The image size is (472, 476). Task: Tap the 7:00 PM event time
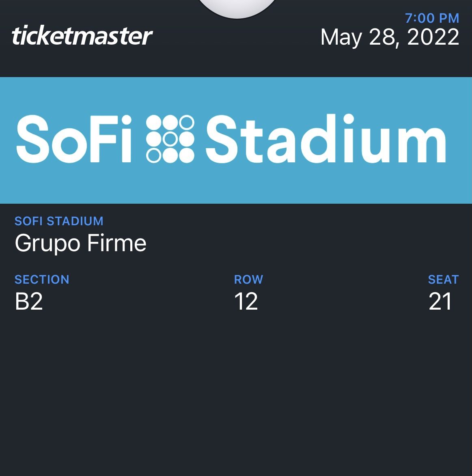point(432,18)
